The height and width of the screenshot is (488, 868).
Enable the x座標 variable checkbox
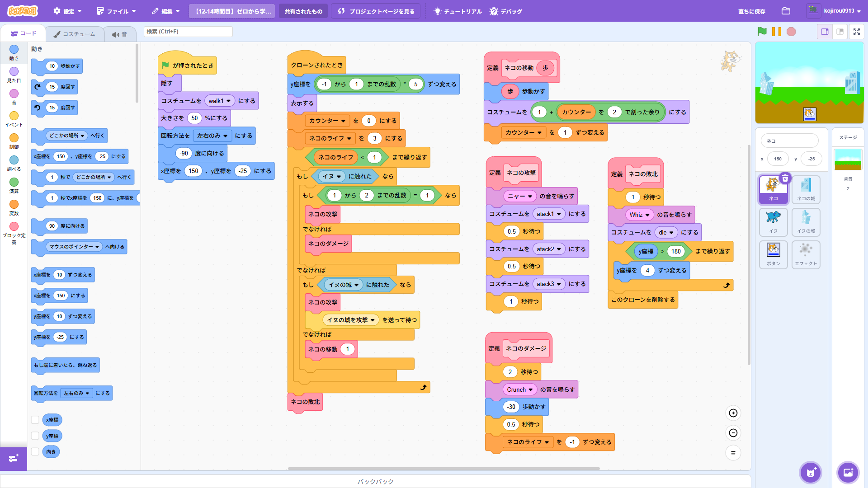click(x=35, y=420)
